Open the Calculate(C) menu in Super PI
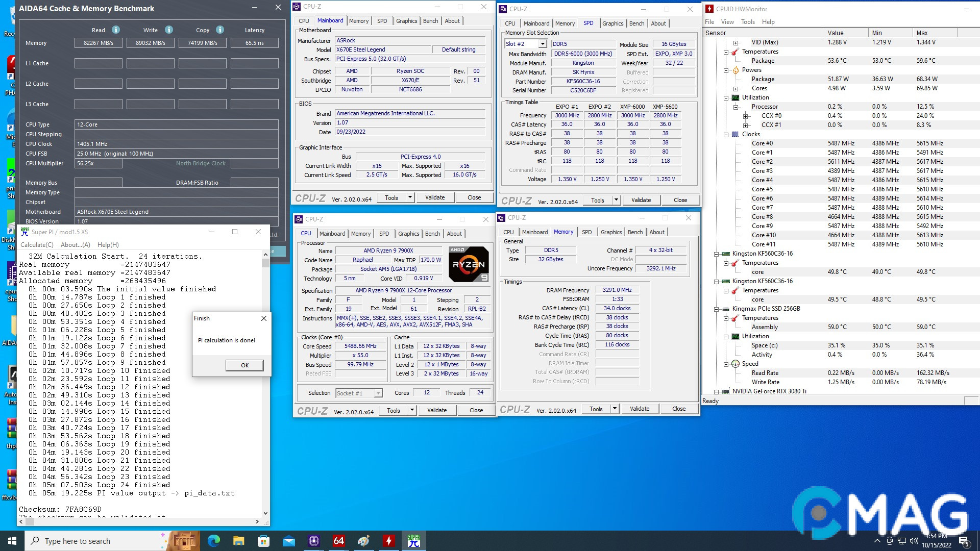The image size is (980, 551). pos(37,245)
